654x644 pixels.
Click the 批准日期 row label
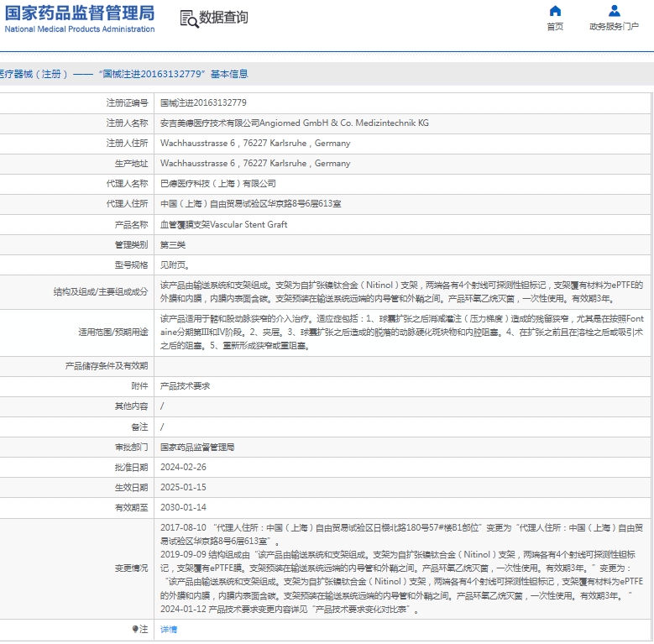(131, 467)
